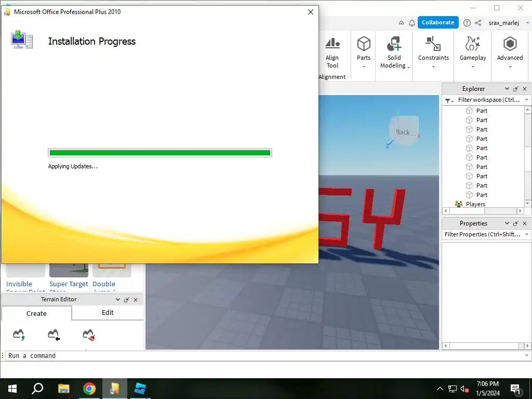Expand the Advanced dropdown arrow
This screenshot has height=399, width=532.
pos(510,67)
